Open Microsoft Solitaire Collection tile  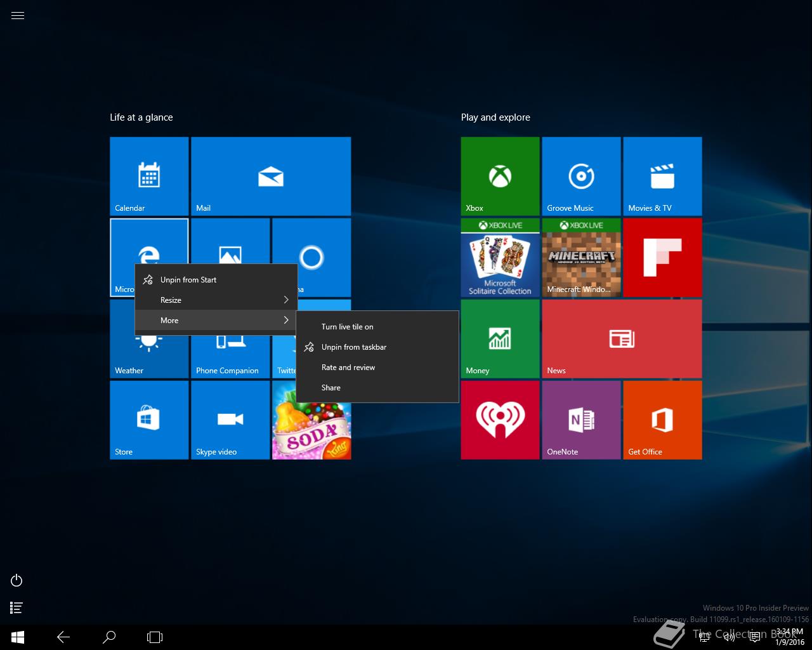(x=500, y=258)
